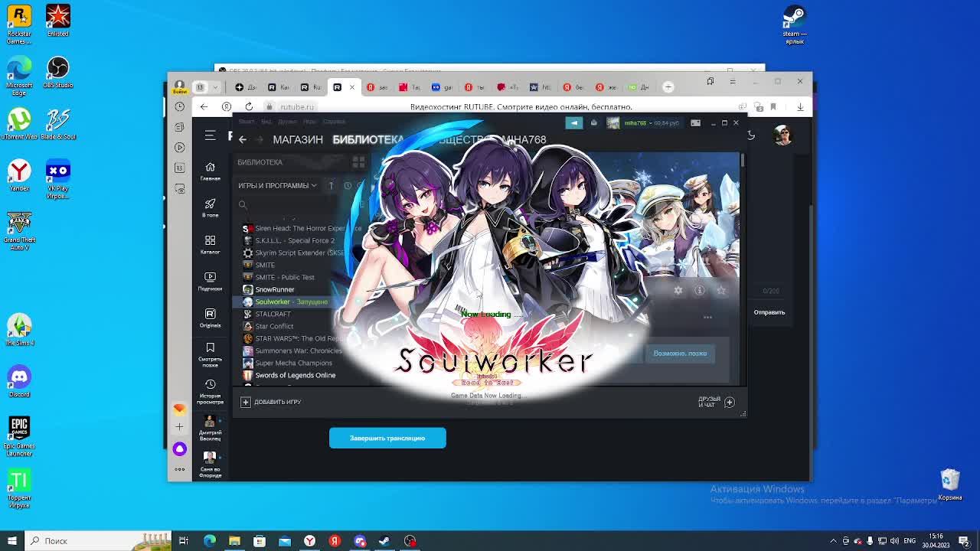Open Epic Games Launcher shortcut
This screenshot has width=980, height=551.
click(x=19, y=437)
